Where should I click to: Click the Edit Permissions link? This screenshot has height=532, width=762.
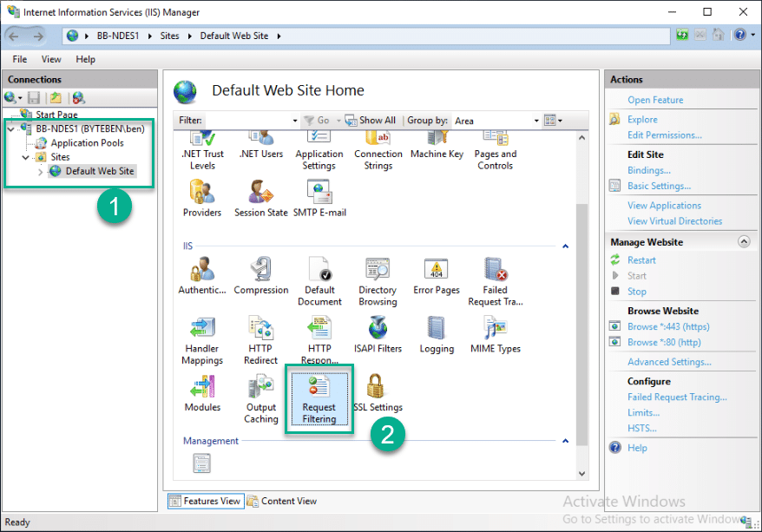(x=664, y=135)
